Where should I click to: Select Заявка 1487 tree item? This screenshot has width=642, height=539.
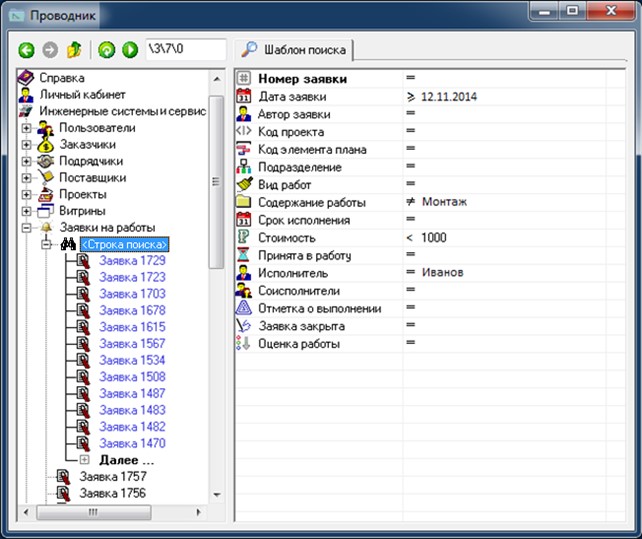[132, 393]
